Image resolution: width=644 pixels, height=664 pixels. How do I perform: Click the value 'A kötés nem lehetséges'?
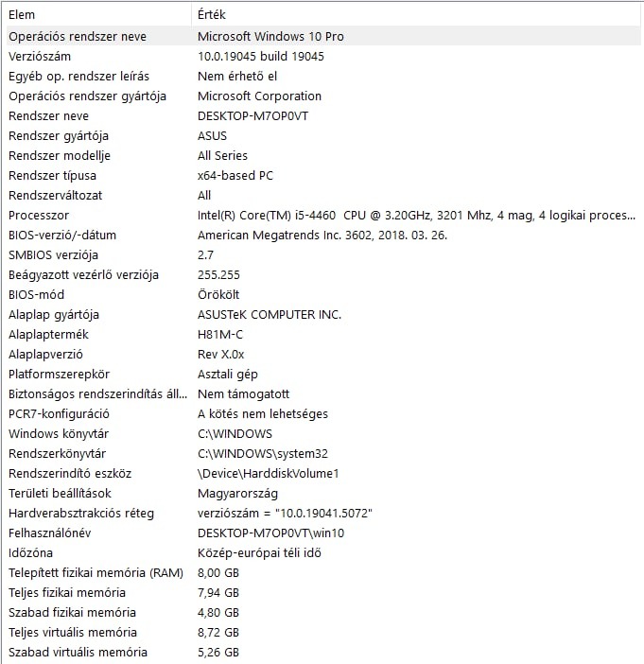point(263,414)
